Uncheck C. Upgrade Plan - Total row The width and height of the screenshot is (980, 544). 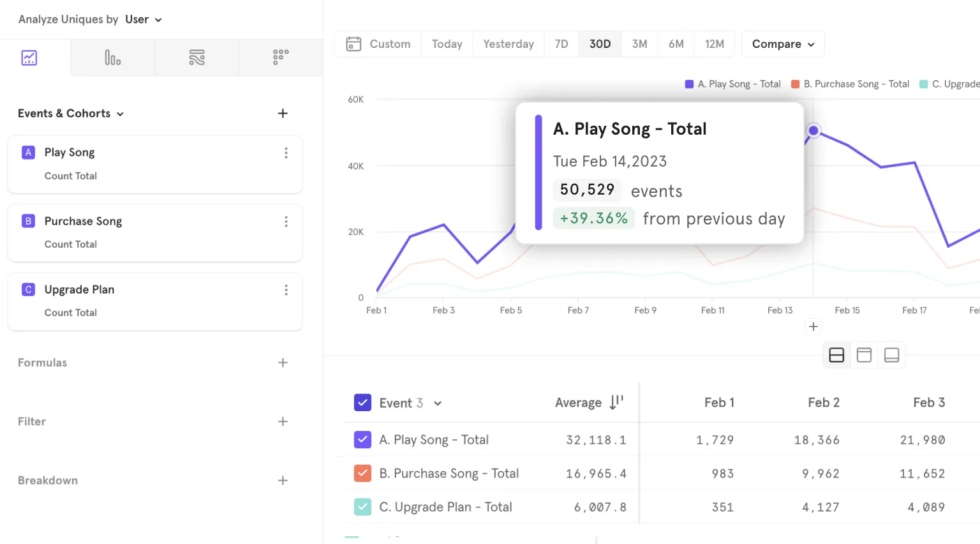click(x=362, y=507)
